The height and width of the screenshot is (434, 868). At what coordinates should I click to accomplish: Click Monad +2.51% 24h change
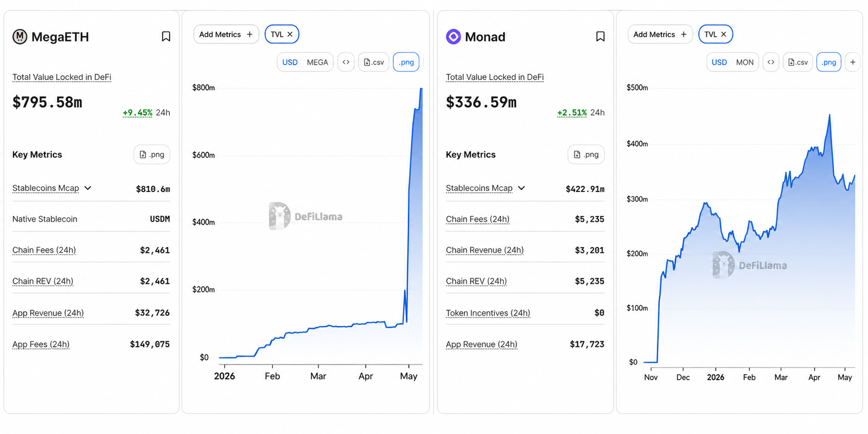click(x=572, y=113)
